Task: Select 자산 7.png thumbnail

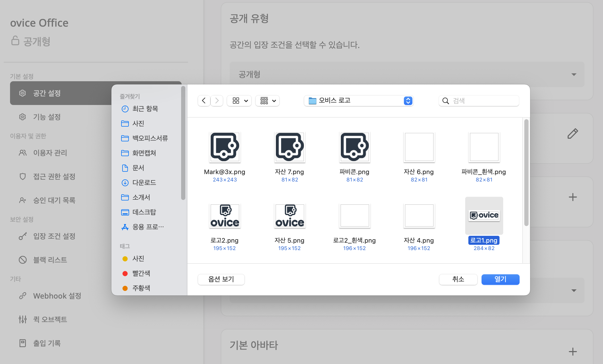Action: [x=290, y=147]
